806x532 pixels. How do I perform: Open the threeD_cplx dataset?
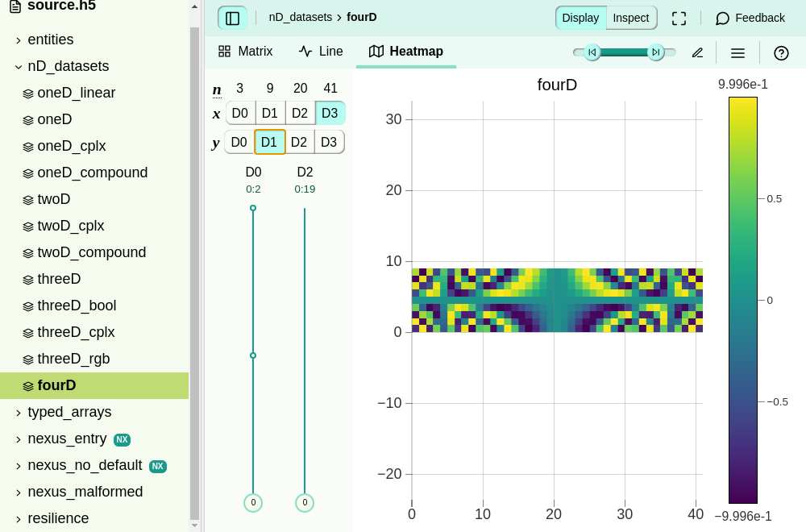(x=94, y=333)
